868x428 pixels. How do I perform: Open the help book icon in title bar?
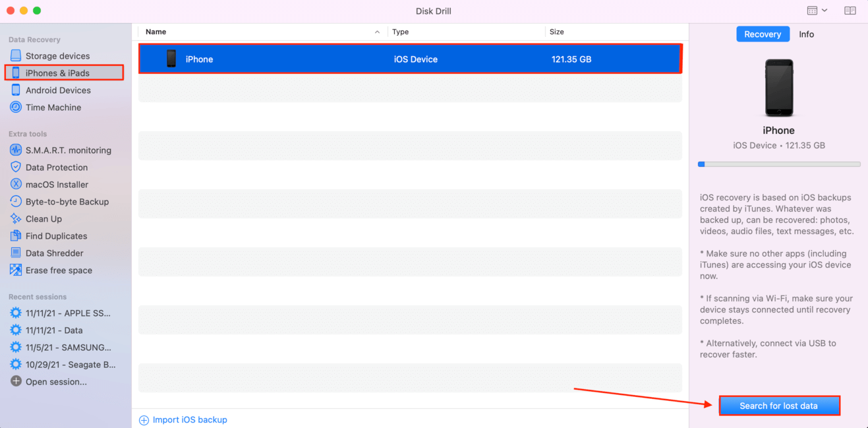coord(850,11)
